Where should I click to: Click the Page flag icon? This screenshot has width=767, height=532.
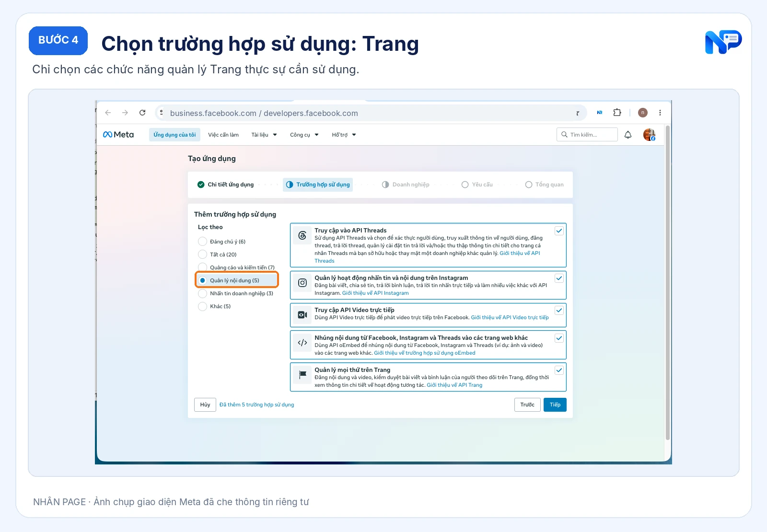(302, 374)
